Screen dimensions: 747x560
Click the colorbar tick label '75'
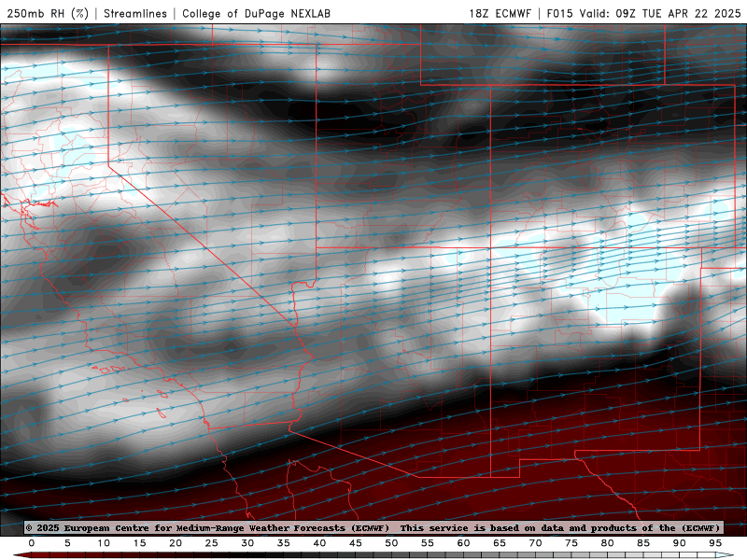point(571,543)
